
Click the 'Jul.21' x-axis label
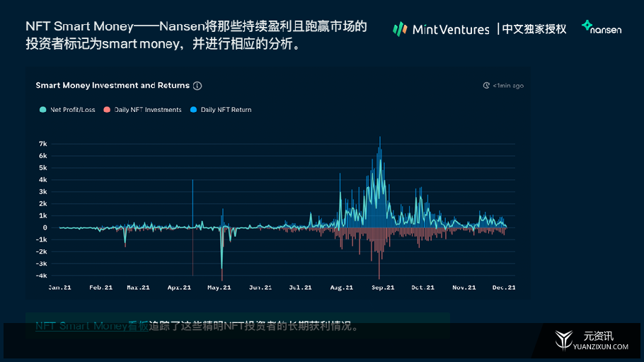coord(300,288)
